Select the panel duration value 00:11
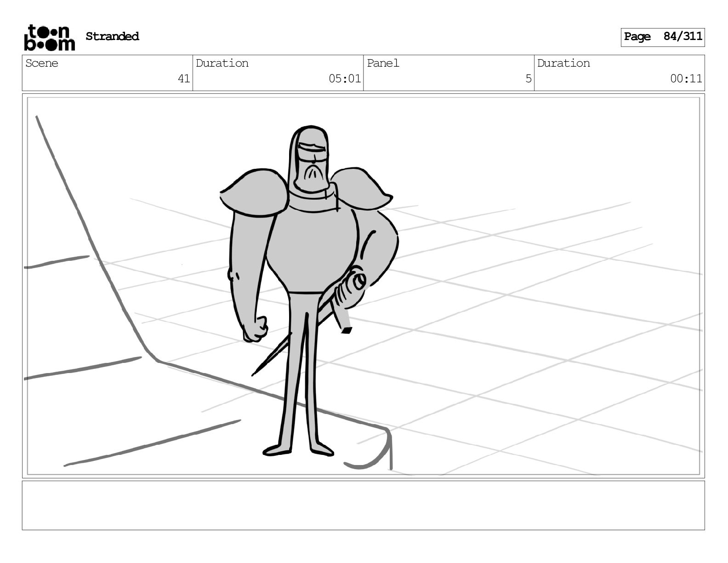 pos(686,79)
